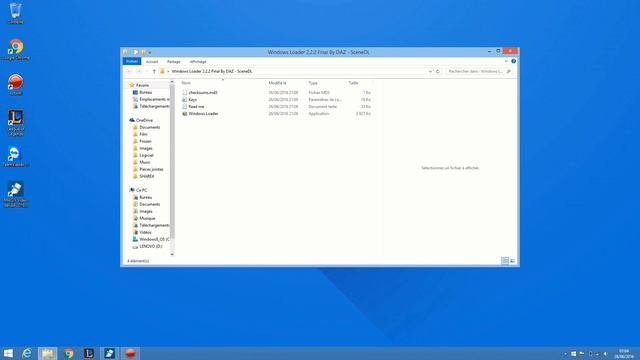Viewport: 640px width, 360px height.
Task: Click the navigation pane scroll down arrow
Action: point(172,254)
